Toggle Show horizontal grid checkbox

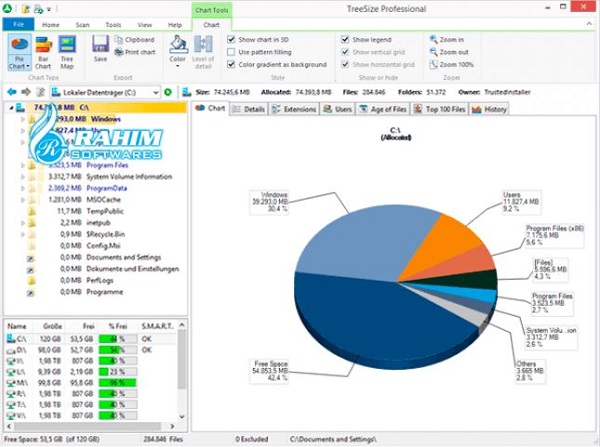coord(345,64)
